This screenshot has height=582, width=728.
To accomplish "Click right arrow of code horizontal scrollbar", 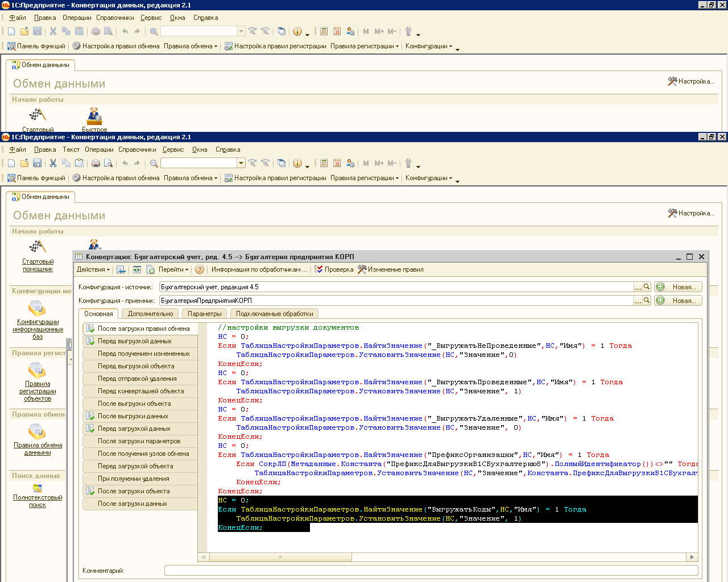I will coord(692,557).
